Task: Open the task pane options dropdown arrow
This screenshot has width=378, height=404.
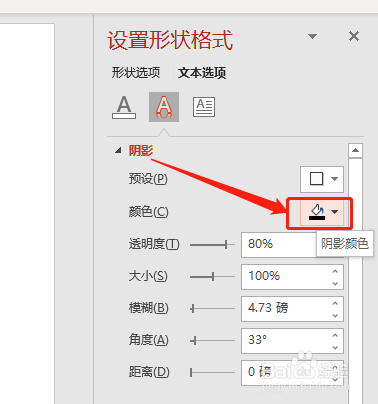Action: point(312,36)
